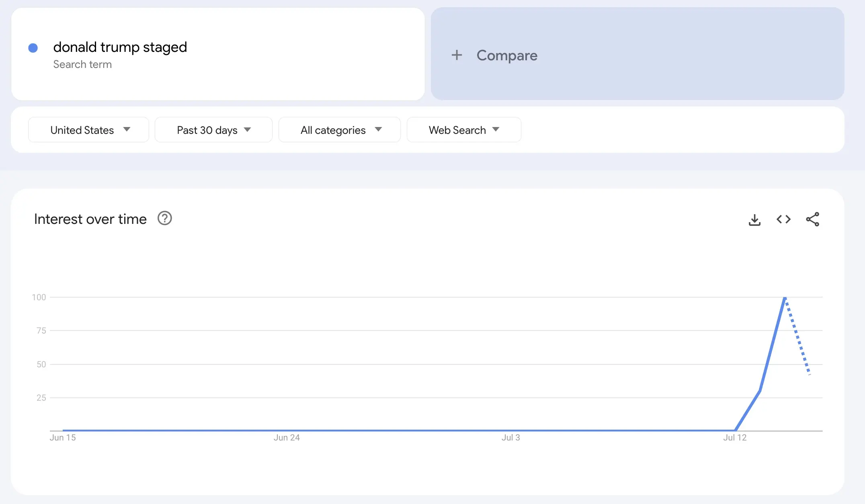Screen dimensions: 865x504
Task: Click the Jun 15 start date label
Action: 63,438
